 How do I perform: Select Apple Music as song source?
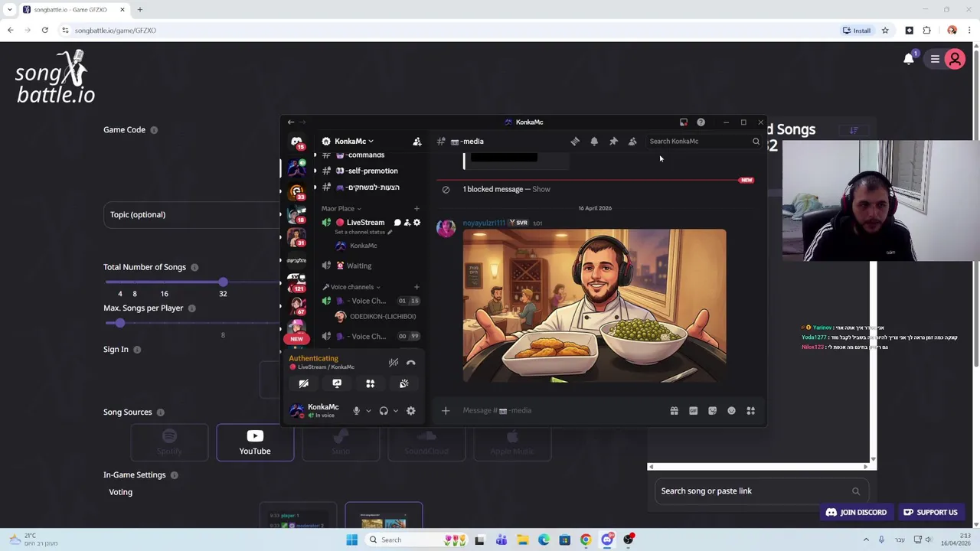[512, 442]
